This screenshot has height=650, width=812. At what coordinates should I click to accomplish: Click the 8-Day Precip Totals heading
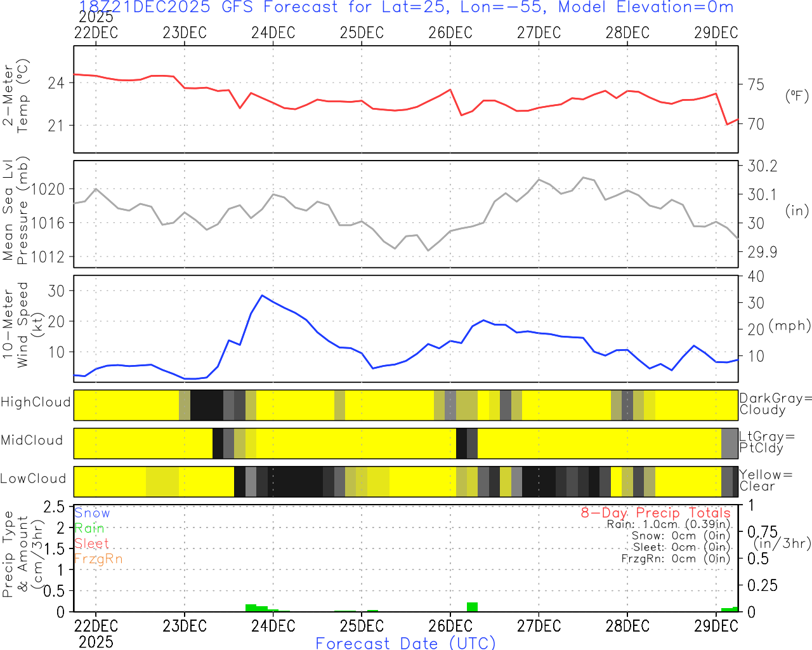pos(655,513)
